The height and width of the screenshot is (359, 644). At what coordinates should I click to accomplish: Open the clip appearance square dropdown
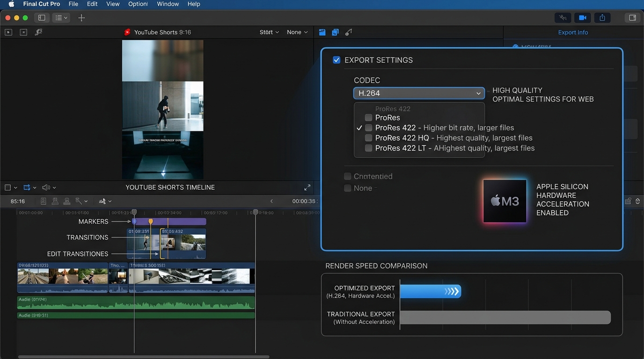11,187
